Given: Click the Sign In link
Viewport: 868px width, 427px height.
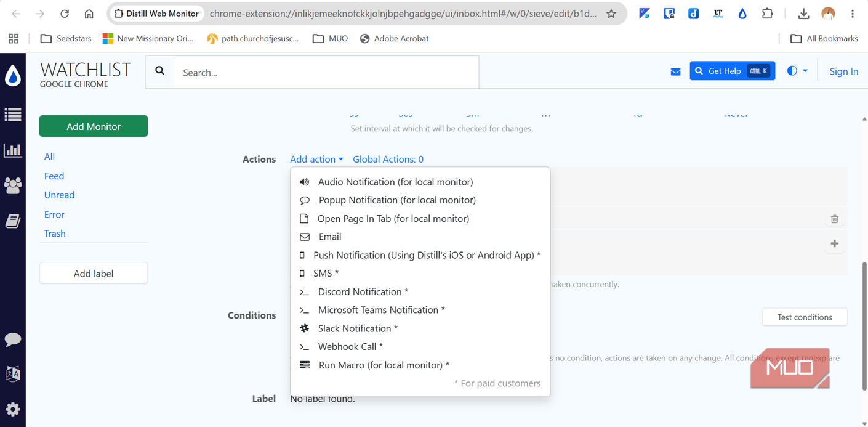Looking at the screenshot, I should tap(844, 71).
